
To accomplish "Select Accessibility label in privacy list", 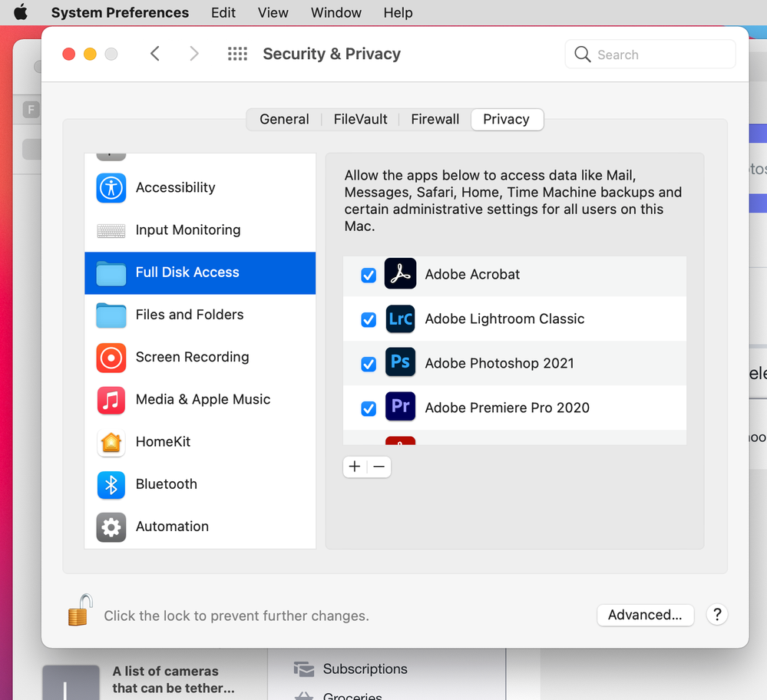I will (x=176, y=187).
